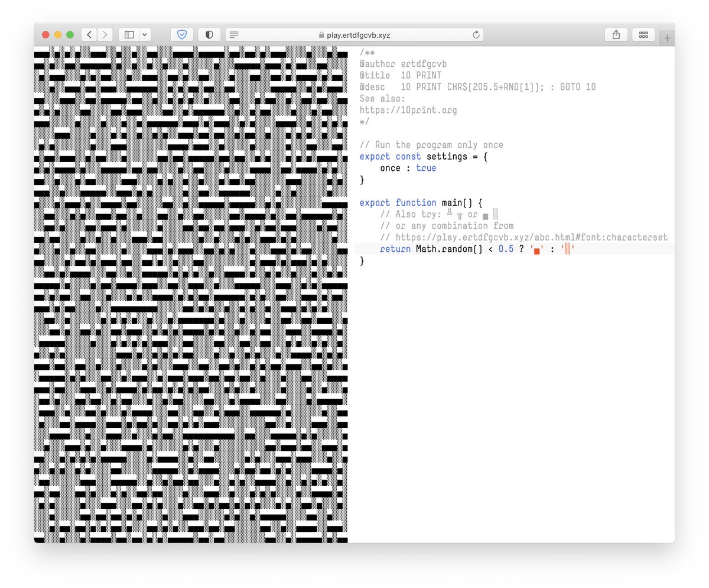
Task: Click the https://10print.org link text
Action: click(x=408, y=111)
